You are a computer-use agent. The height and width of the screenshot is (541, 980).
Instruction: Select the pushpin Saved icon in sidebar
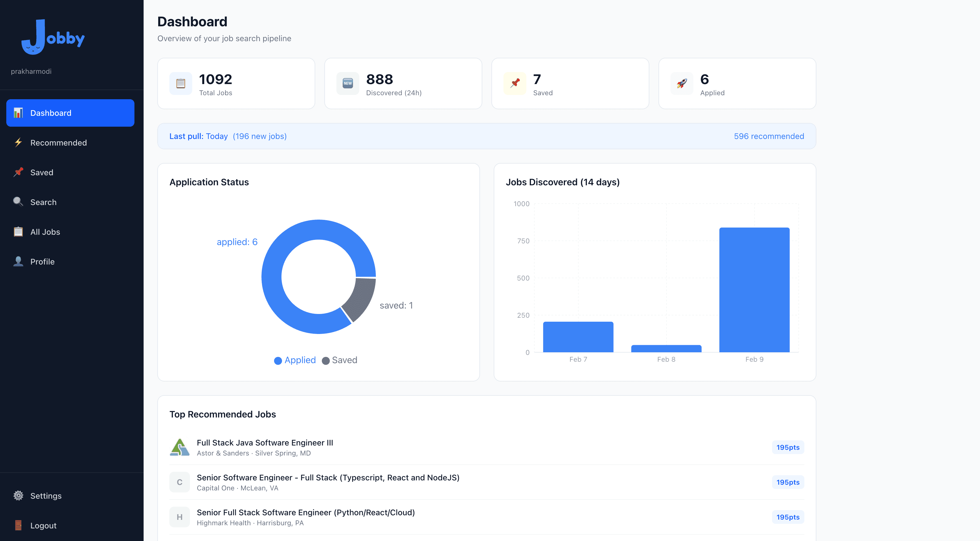pos(18,172)
